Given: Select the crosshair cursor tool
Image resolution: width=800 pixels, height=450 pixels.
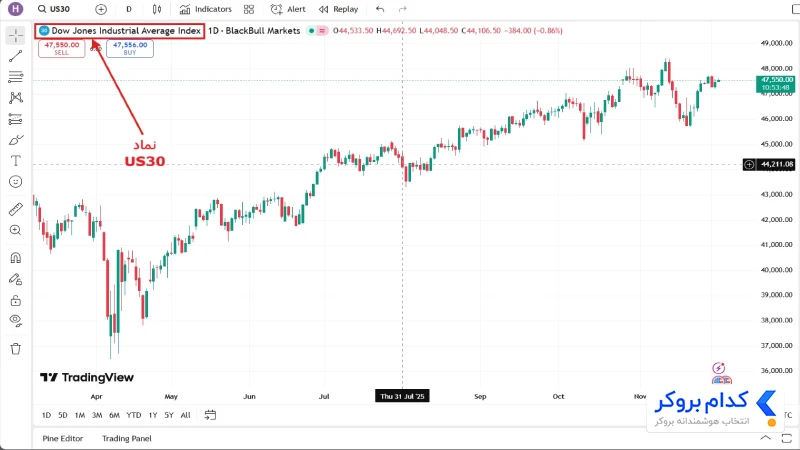Looking at the screenshot, I should coord(16,35).
